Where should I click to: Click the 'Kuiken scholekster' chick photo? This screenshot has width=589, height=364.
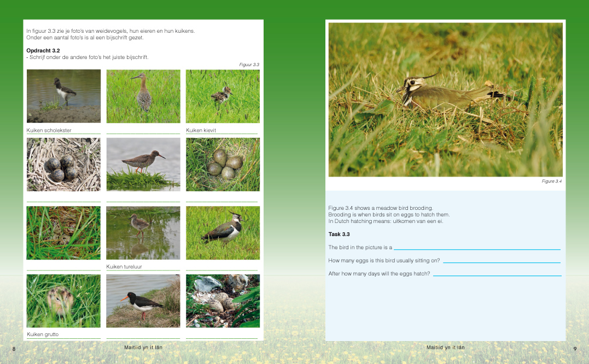coord(63,96)
